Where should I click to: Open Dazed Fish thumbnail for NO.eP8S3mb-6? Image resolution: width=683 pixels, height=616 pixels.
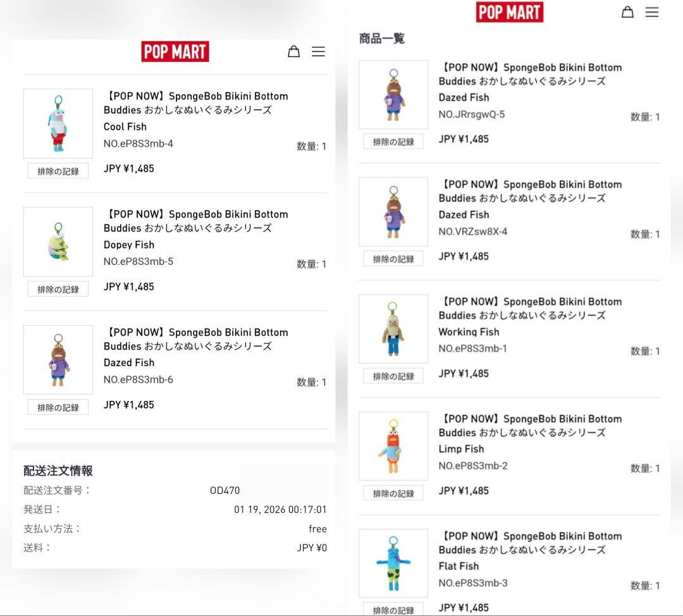pos(58,360)
